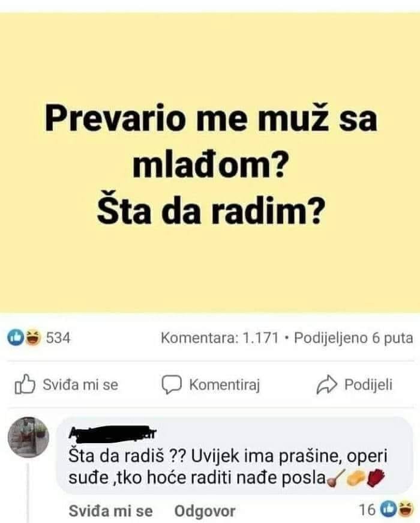This screenshot has height=523, width=420.
Task: Click the thumbs-up icon beside Sviđa mi se
Action: (x=25, y=384)
